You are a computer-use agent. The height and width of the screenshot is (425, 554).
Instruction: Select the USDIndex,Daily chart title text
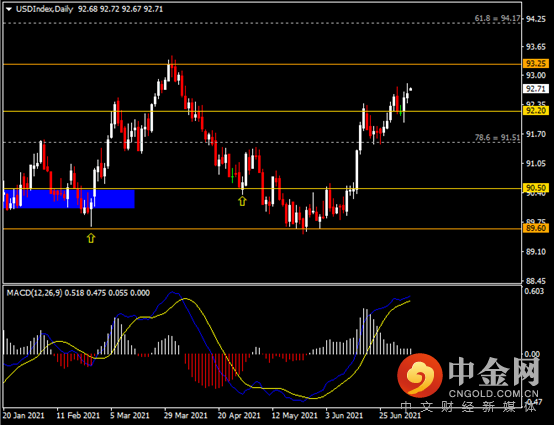45,9
